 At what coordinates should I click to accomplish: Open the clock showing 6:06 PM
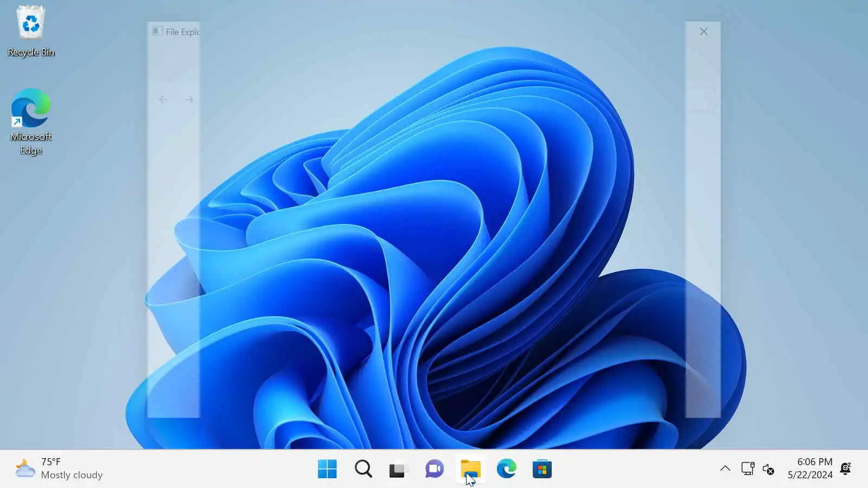[810, 468]
